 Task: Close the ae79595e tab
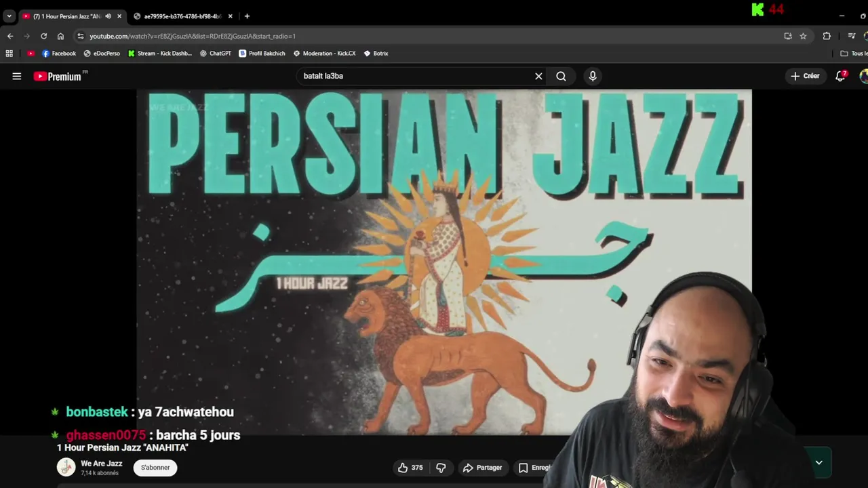tap(230, 16)
